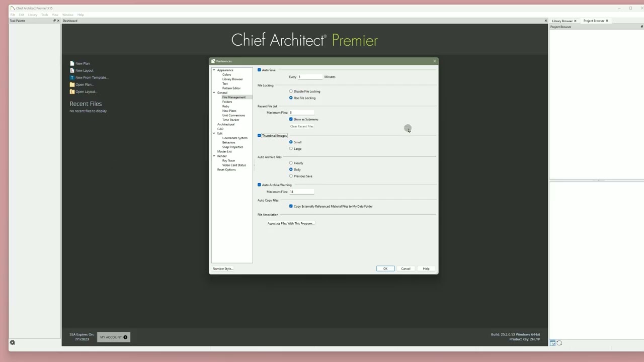Undock the Tool Palette panel

coord(54,21)
